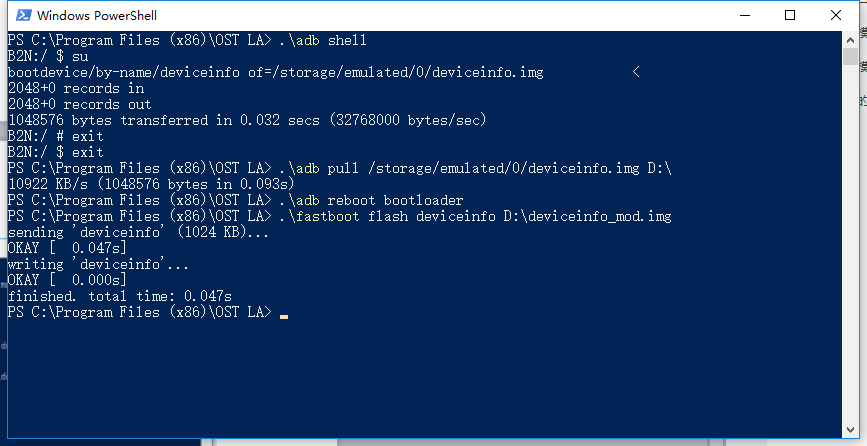
Task: Click the '2048+0 records in' output line
Action: [x=76, y=88]
